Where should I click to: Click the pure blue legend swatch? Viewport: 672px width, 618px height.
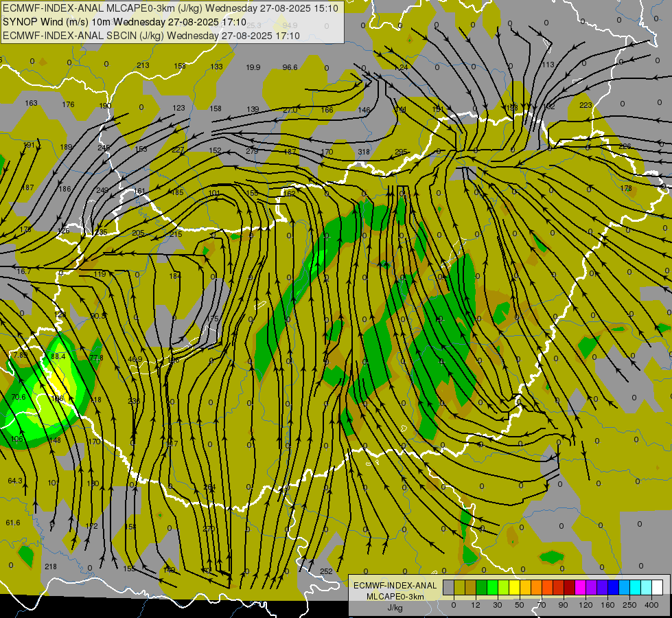click(x=614, y=587)
